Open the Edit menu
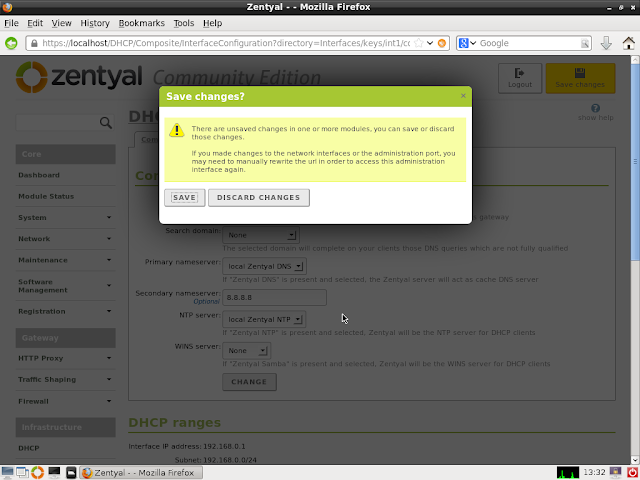640x480 pixels. click(35, 23)
